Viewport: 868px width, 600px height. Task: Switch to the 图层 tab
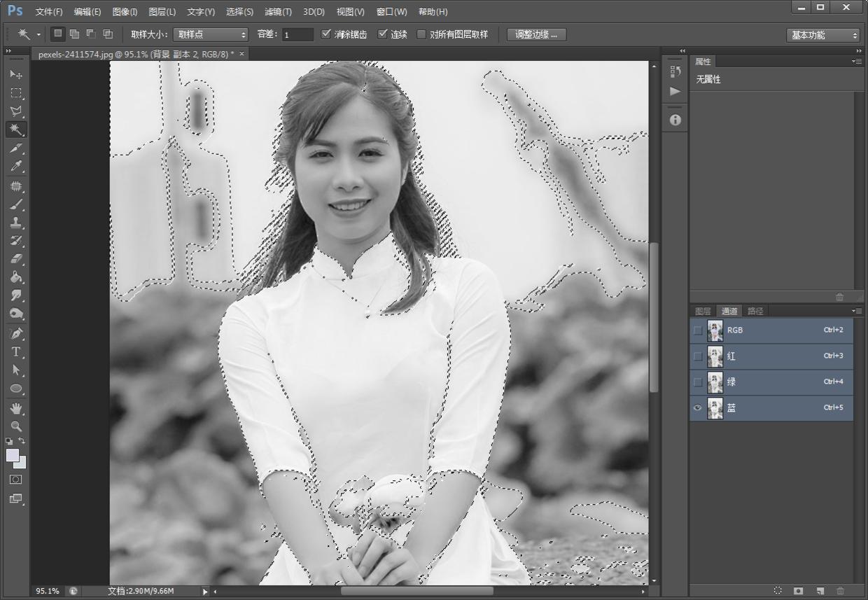(x=703, y=311)
